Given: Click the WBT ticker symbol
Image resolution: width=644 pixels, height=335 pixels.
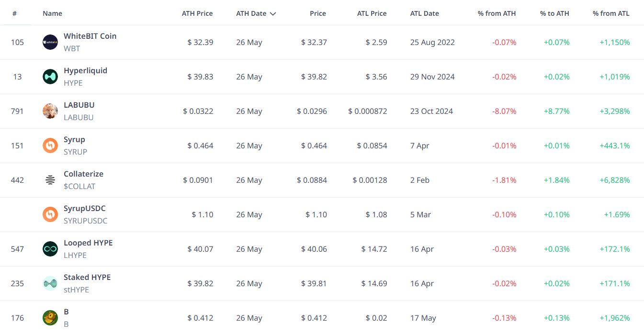Looking at the screenshot, I should pyautogui.click(x=72, y=48).
